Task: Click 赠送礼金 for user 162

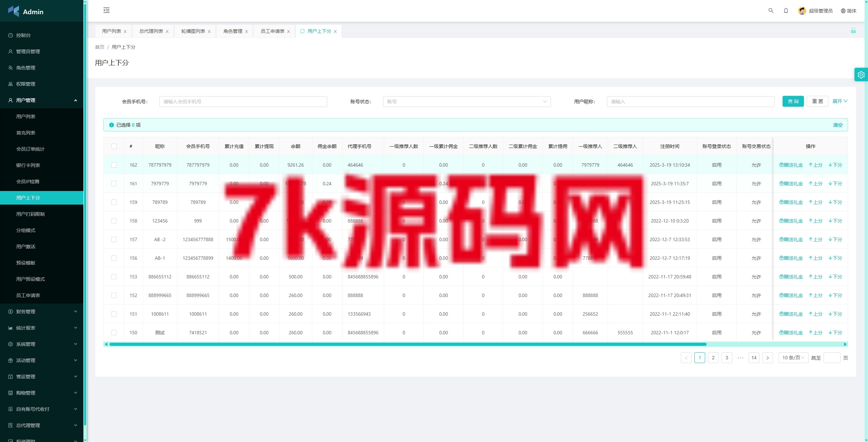Action: coord(791,165)
